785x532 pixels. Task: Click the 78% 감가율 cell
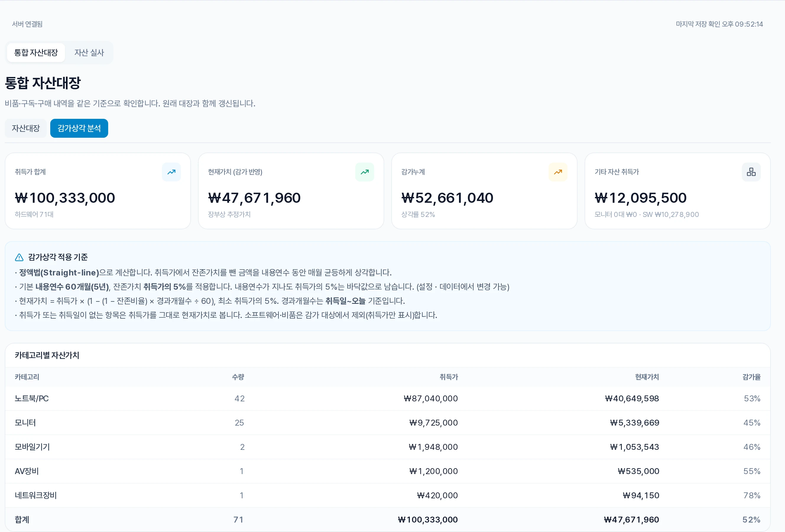[x=752, y=496]
